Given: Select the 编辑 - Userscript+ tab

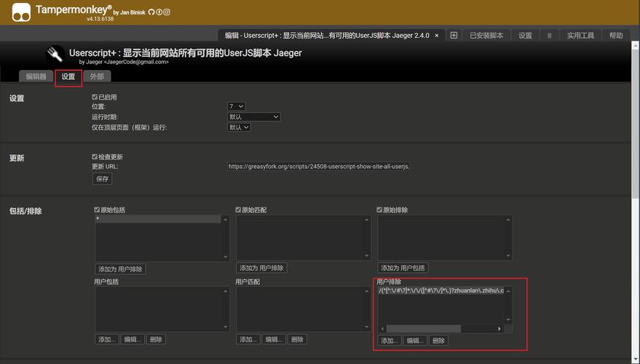Looking at the screenshot, I should pos(326,36).
